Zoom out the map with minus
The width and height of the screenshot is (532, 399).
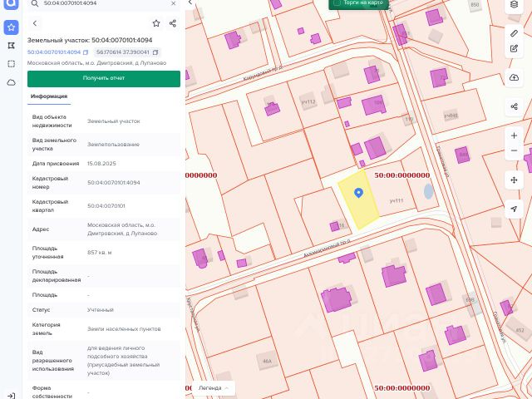tap(514, 150)
